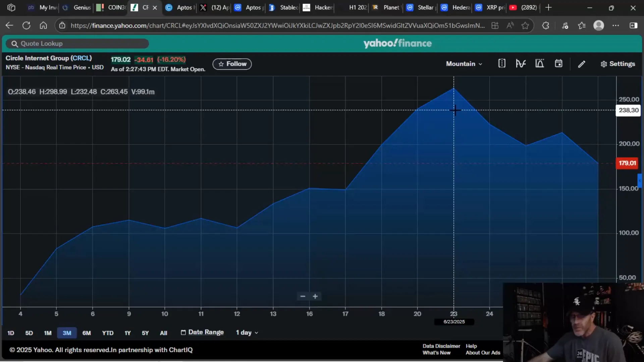The image size is (644, 362).
Task: Click the 238.30 crosshair price label
Action: (629, 110)
